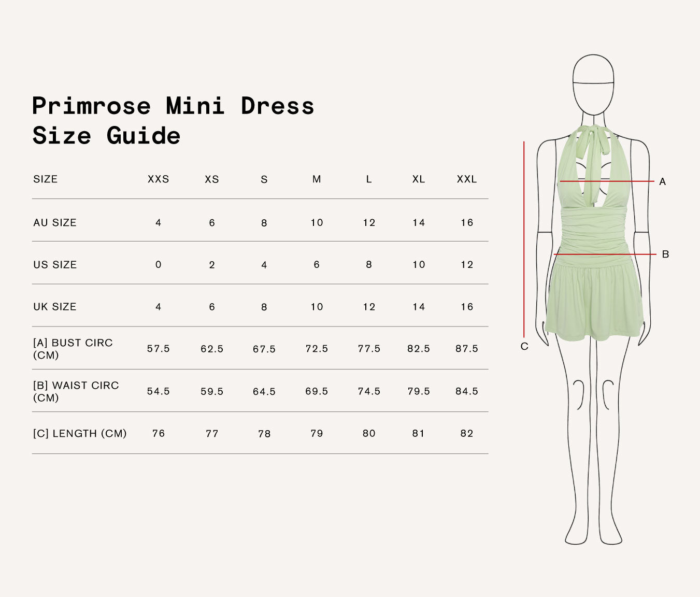The width and height of the screenshot is (700, 597).
Task: Click the [A] BUST CIRC row label
Action: [74, 349]
